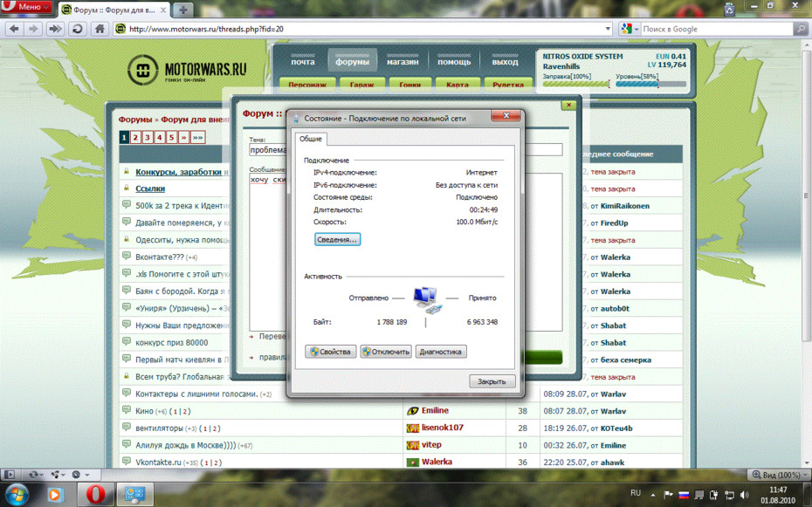812x507 pixels.
Task: Open the Windows Start menu
Action: pos(17,494)
